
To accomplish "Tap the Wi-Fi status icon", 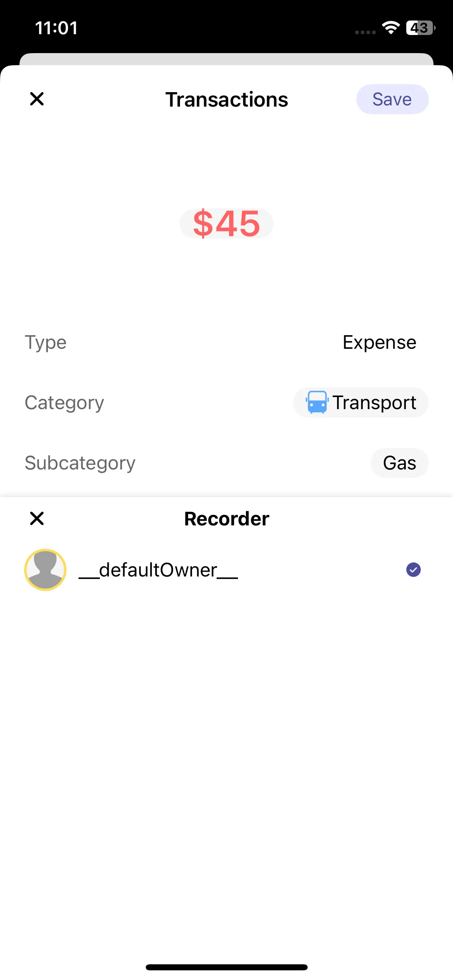I will pyautogui.click(x=391, y=28).
